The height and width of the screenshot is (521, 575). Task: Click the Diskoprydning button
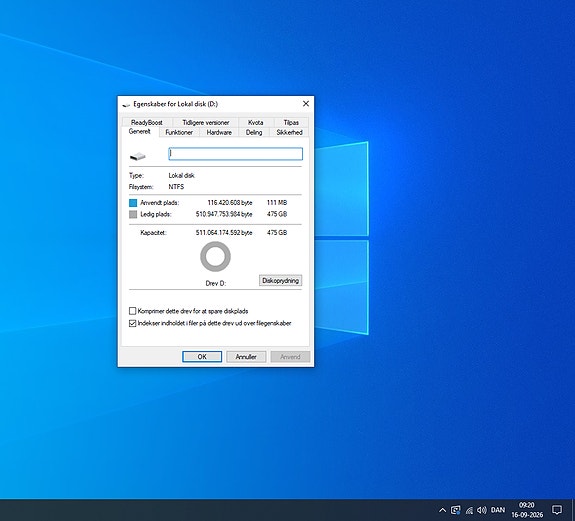pos(281,280)
